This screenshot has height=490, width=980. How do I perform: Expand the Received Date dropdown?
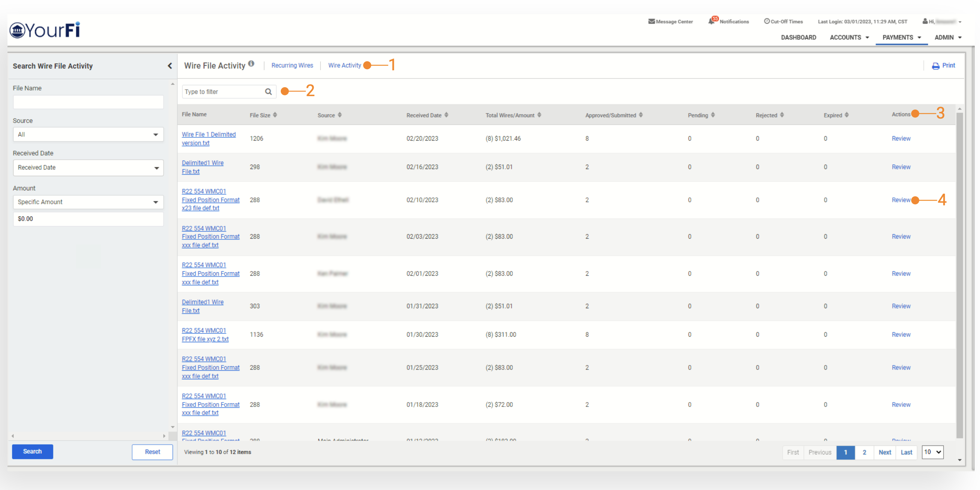[x=88, y=168]
